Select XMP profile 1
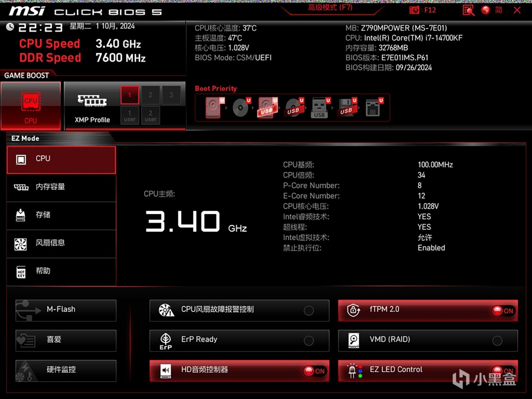 coord(130,95)
